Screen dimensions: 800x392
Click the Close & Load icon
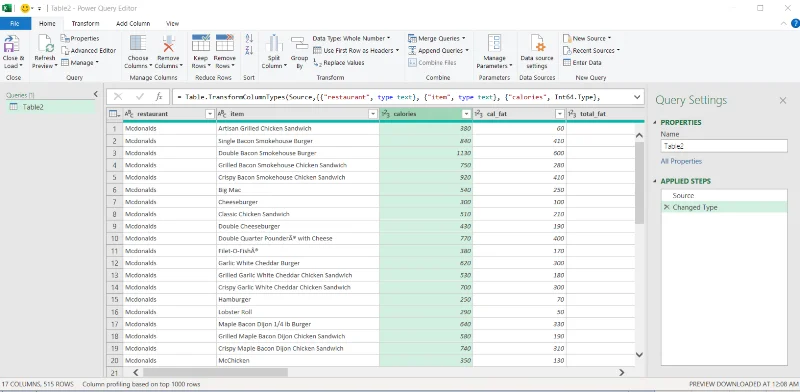12,43
